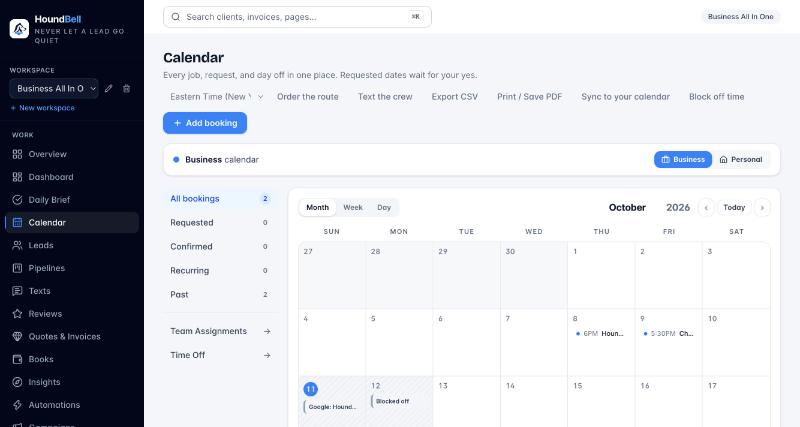The image size is (800, 427).
Task: Select the All bookings filter
Action: click(220, 198)
